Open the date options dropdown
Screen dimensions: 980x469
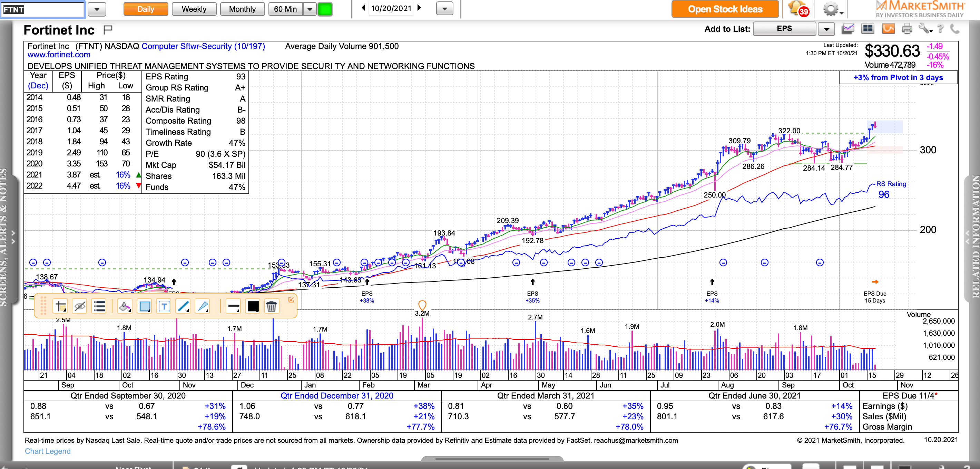click(x=445, y=9)
